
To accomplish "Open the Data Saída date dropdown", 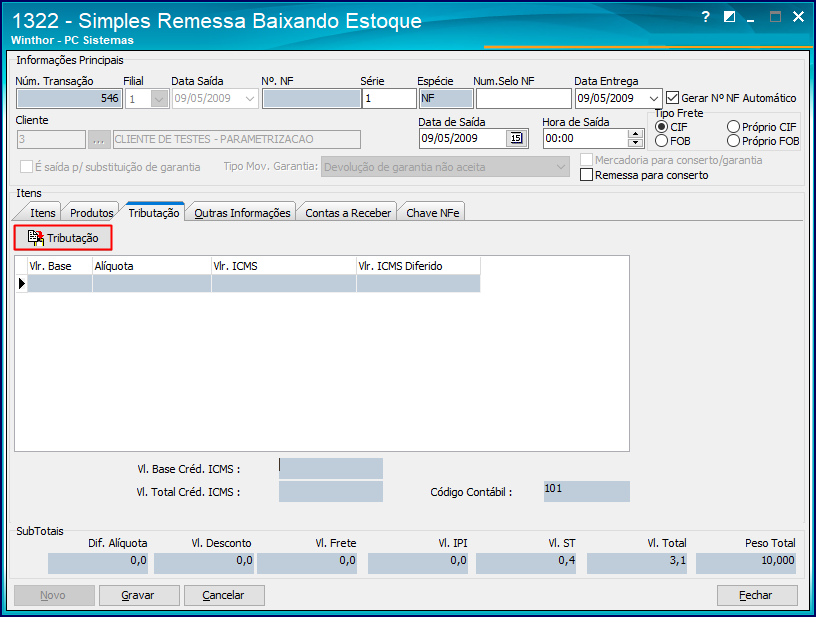I will click(250, 98).
